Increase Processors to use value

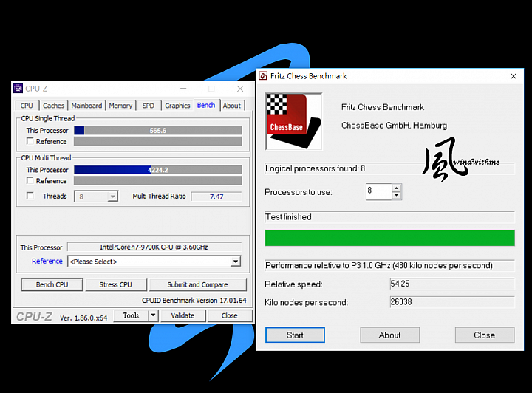(x=396, y=188)
